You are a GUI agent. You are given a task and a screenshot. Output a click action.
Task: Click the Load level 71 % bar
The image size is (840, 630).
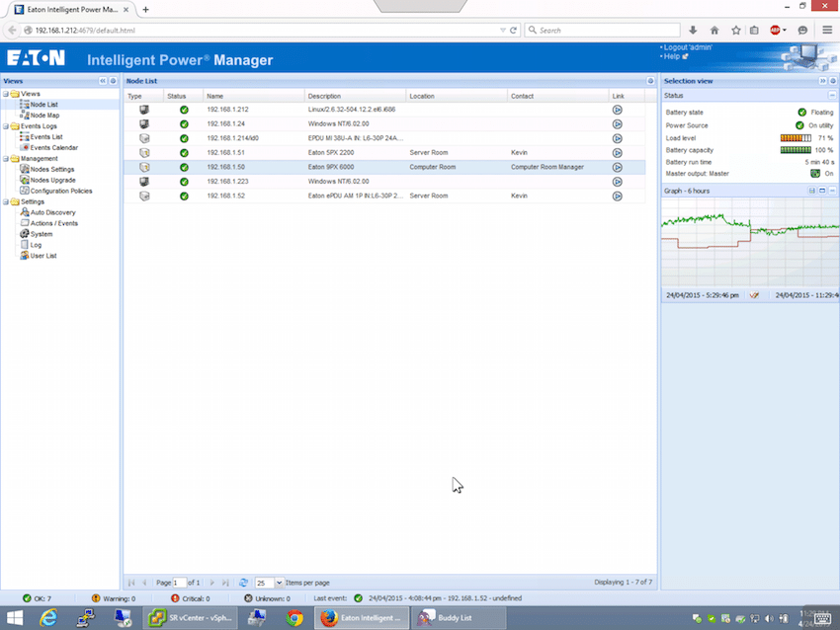(x=796, y=138)
